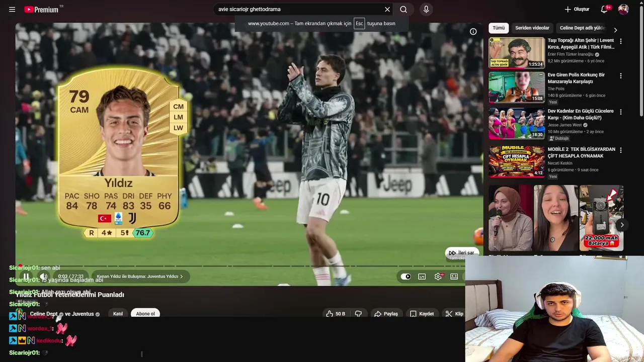Screen dimensions: 644x362
Task: Select the Celine Dept adlı yükle chip
Action: coord(582,28)
